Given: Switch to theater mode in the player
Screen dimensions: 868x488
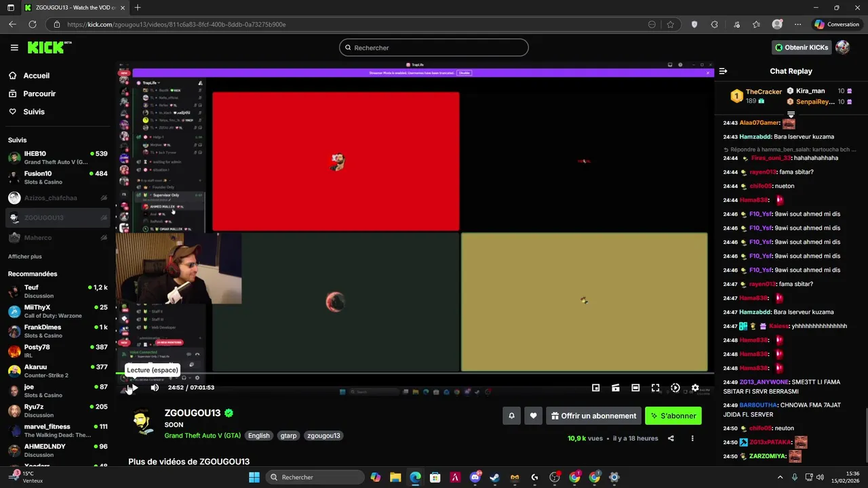Looking at the screenshot, I should [x=635, y=388].
